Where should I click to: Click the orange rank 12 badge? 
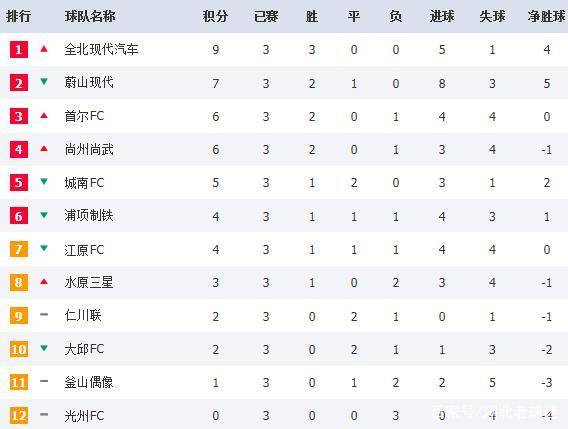coord(19,415)
